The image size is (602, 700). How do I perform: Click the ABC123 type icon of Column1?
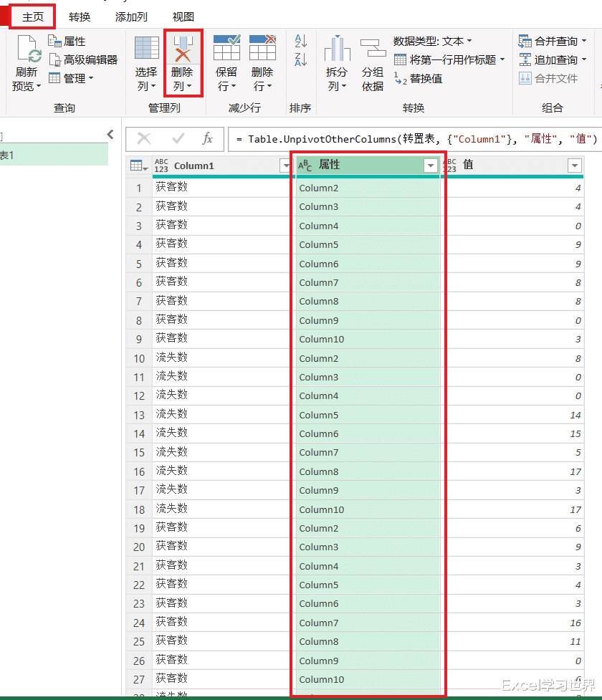tap(161, 166)
